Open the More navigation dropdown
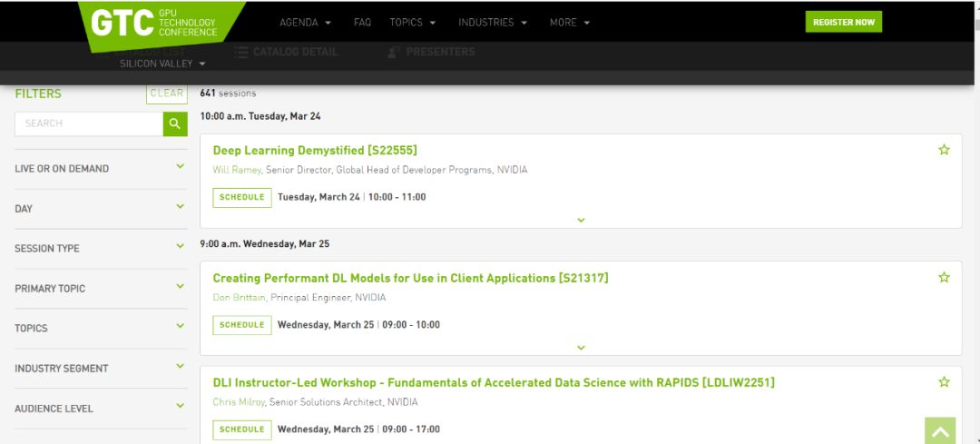This screenshot has height=444, width=980. (569, 23)
